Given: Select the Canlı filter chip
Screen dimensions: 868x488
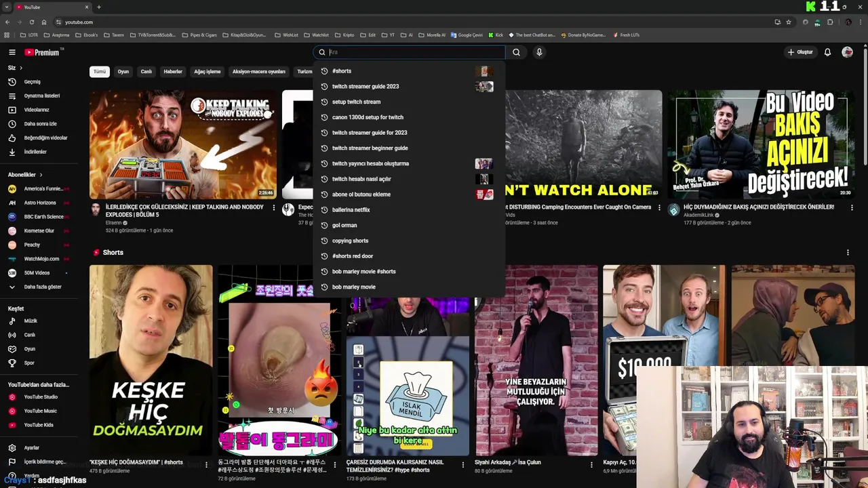Looking at the screenshot, I should pos(146,71).
